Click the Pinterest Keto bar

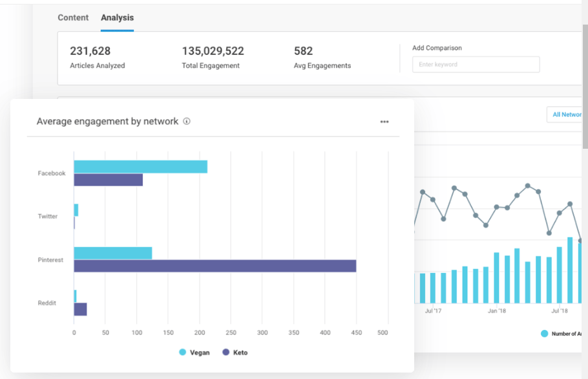click(215, 266)
